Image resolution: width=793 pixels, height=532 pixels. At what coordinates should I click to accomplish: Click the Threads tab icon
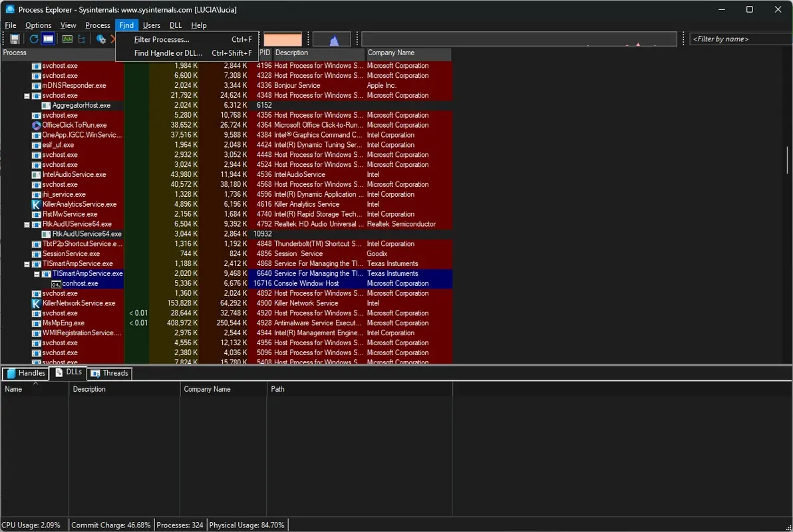click(x=95, y=373)
